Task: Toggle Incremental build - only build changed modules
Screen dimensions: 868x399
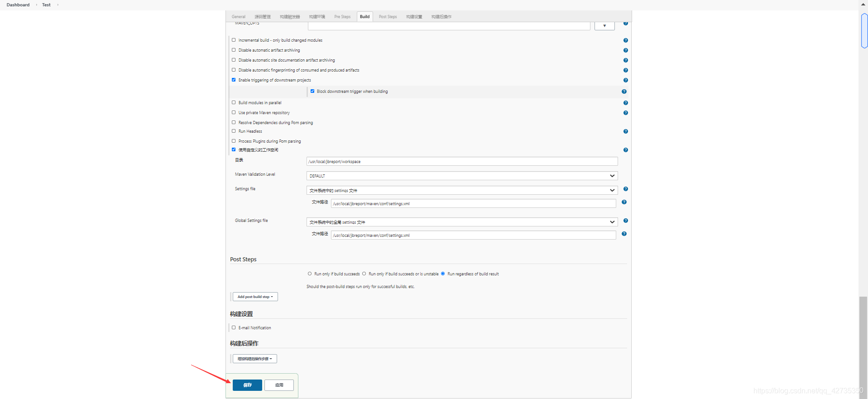Action: 234,40
